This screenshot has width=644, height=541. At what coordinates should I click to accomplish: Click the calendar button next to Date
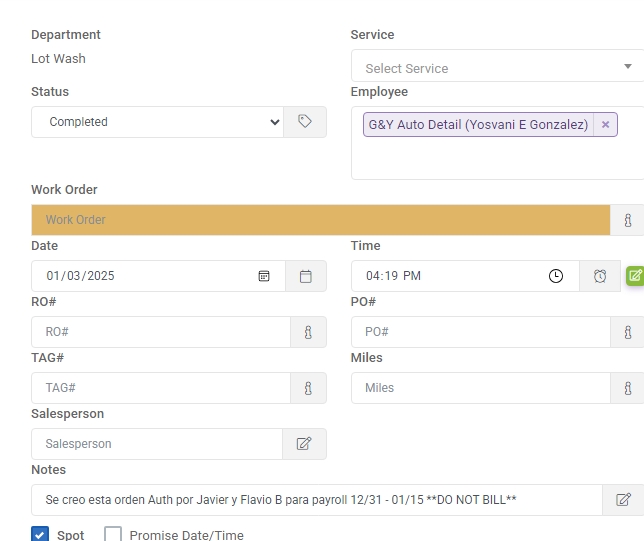coord(306,276)
